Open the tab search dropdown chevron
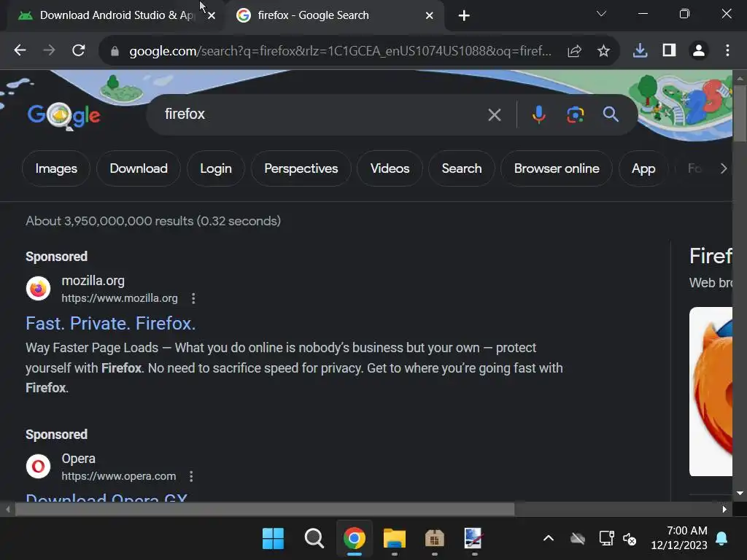Screen dimensions: 747x560 [601, 14]
